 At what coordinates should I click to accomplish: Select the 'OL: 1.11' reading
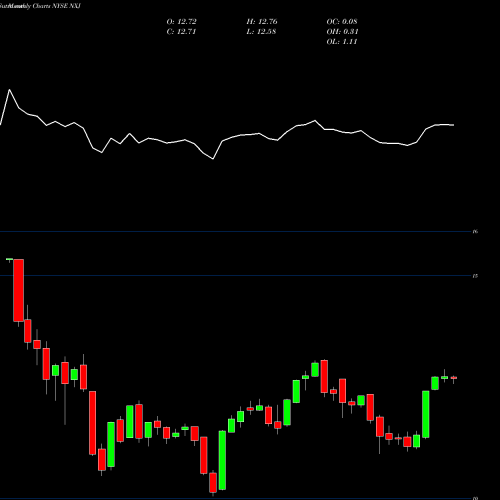342,42
